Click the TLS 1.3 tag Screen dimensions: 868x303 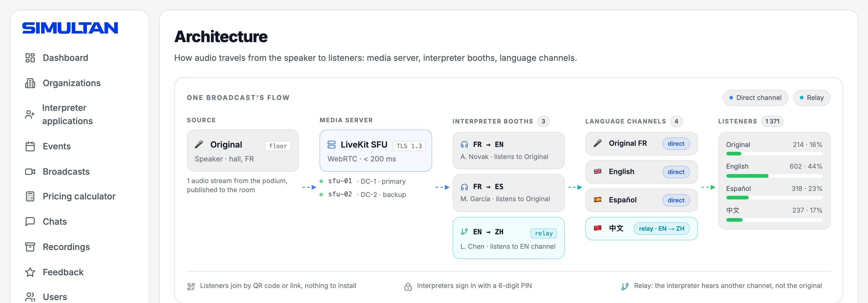click(409, 146)
